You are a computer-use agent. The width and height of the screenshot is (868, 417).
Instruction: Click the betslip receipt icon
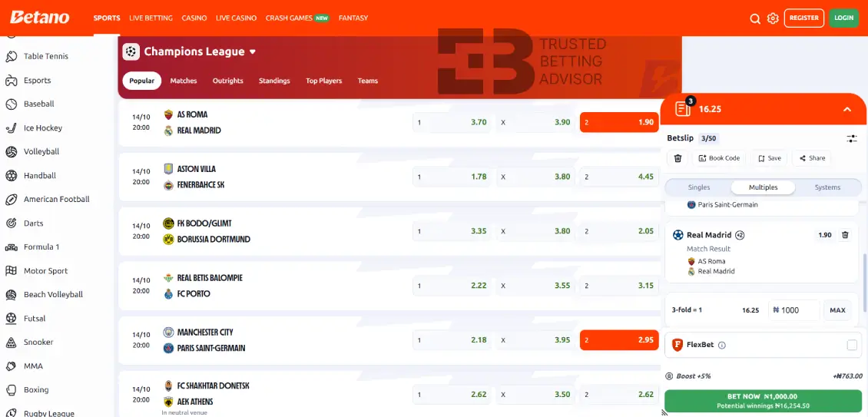pyautogui.click(x=683, y=108)
